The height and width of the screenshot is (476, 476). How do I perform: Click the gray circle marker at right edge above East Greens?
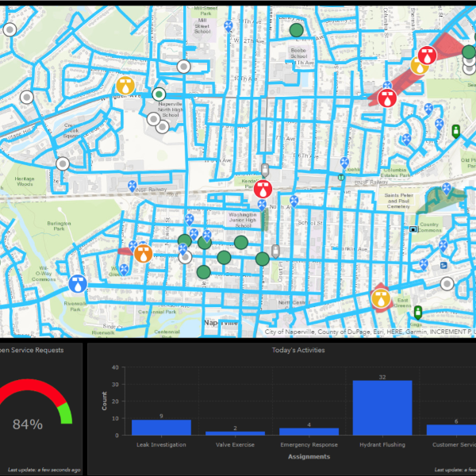pos(447,284)
